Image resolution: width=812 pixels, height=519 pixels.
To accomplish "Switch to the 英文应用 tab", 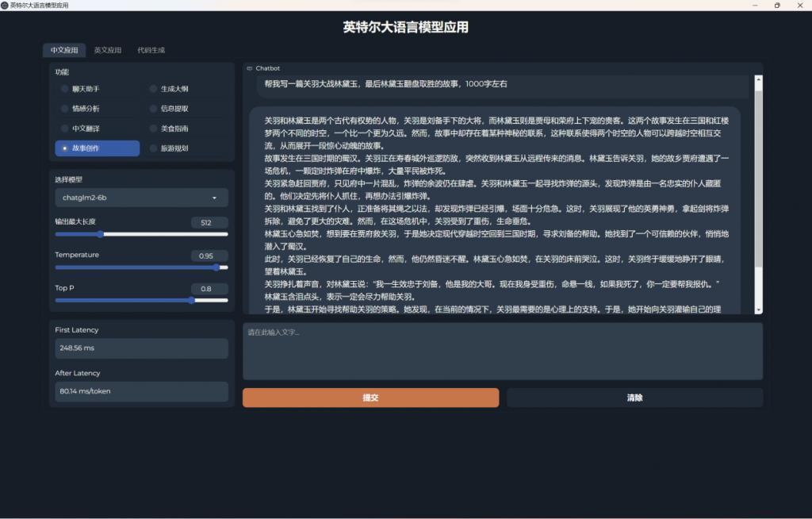I will click(108, 49).
